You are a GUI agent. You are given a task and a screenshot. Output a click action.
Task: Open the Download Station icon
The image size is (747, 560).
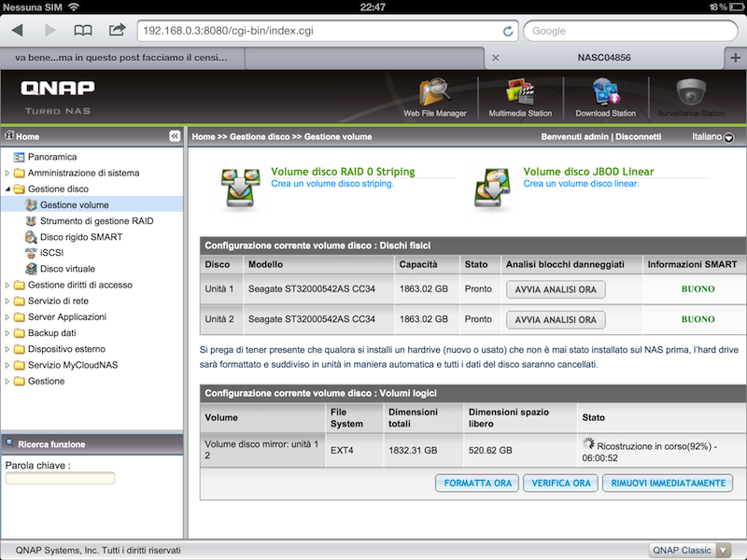(x=605, y=94)
